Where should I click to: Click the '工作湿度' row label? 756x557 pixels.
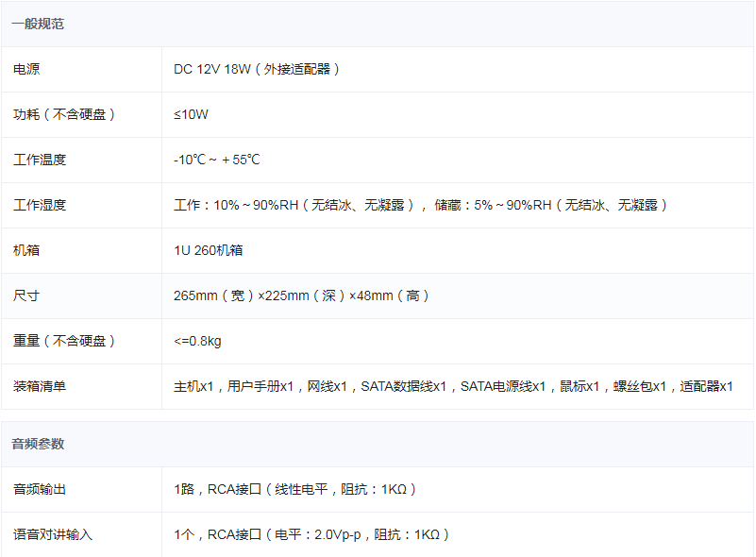[40, 206]
